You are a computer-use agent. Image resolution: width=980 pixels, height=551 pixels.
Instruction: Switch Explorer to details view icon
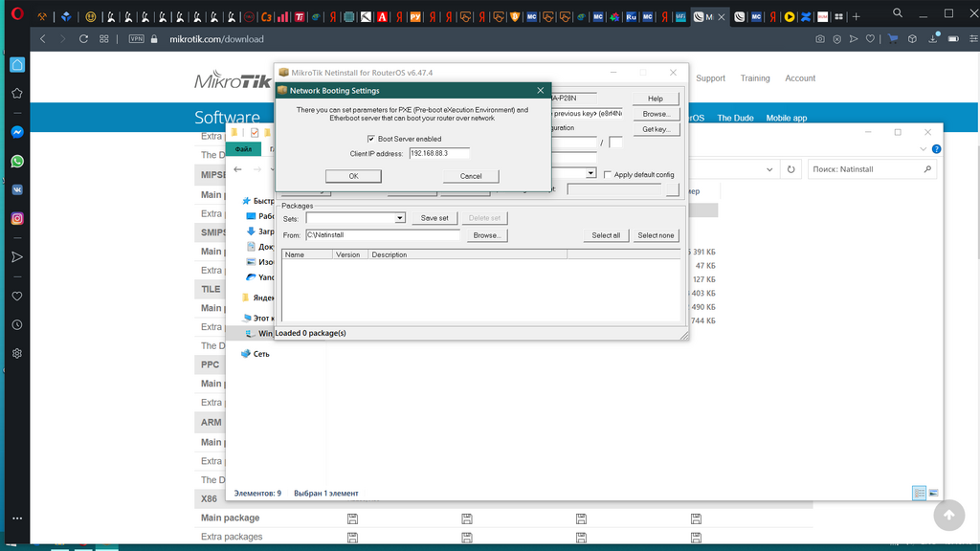pyautogui.click(x=920, y=493)
